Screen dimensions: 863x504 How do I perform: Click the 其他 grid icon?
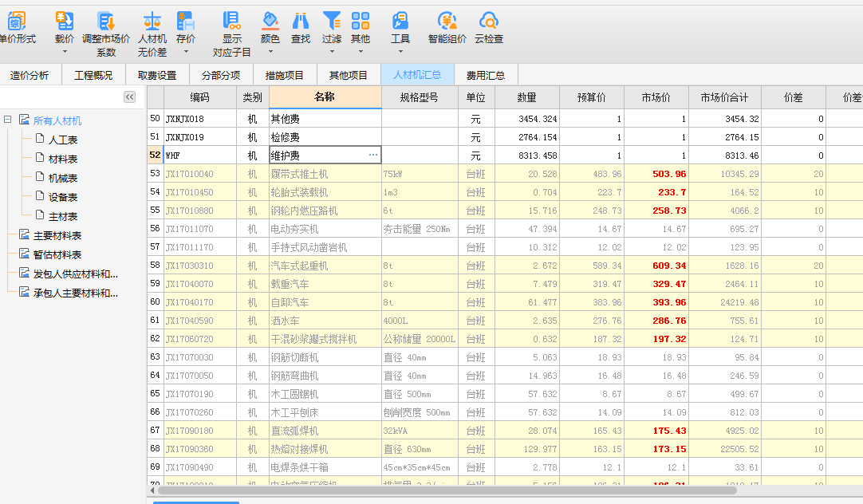point(361,22)
